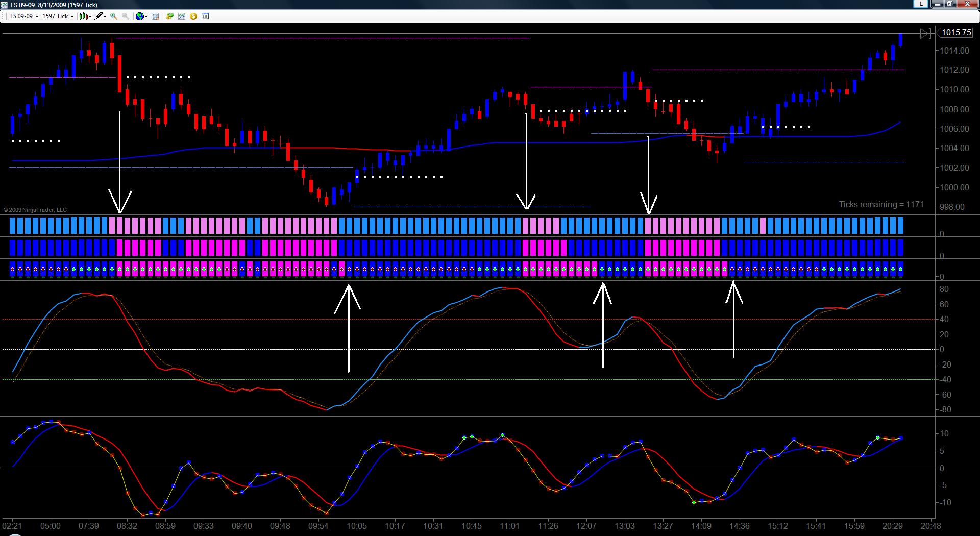Viewport: 980px width, 536px height.
Task: Click the green chart trader toolbar icon
Action: 170,16
